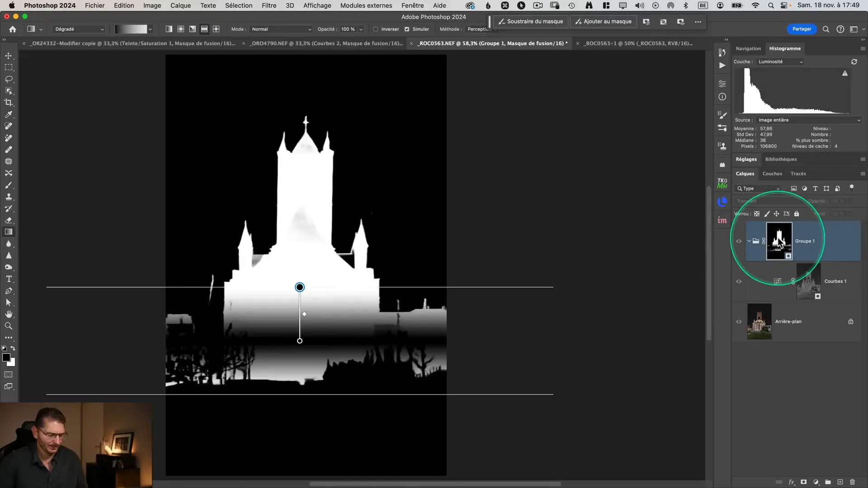Viewport: 868px width, 488px height.
Task: Open the Dégradé preset dropdown
Action: coord(79,29)
